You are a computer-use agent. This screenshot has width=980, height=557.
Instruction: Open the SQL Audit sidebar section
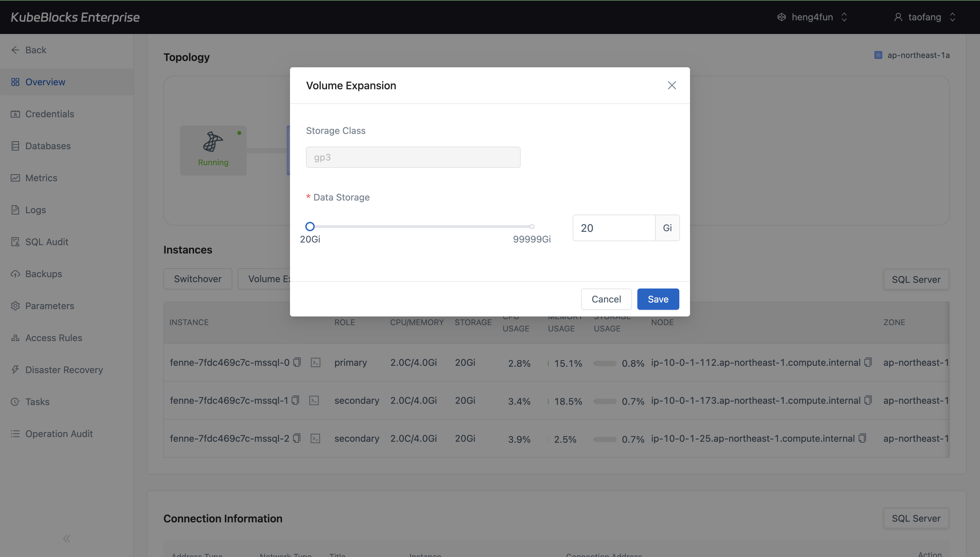46,242
